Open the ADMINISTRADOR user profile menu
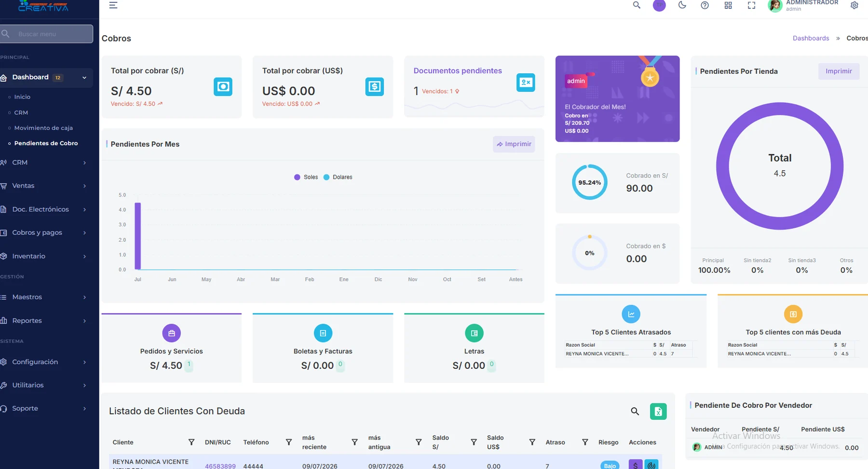The image size is (868, 469). 803,5
